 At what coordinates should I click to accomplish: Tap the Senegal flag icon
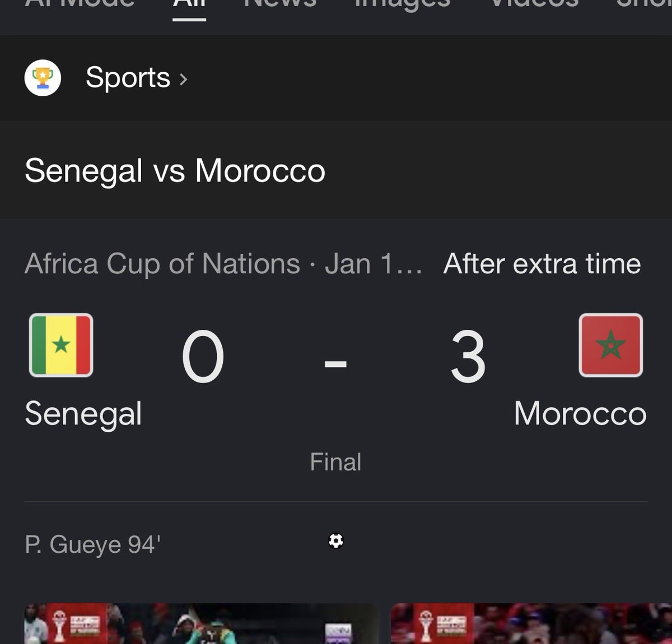click(61, 345)
